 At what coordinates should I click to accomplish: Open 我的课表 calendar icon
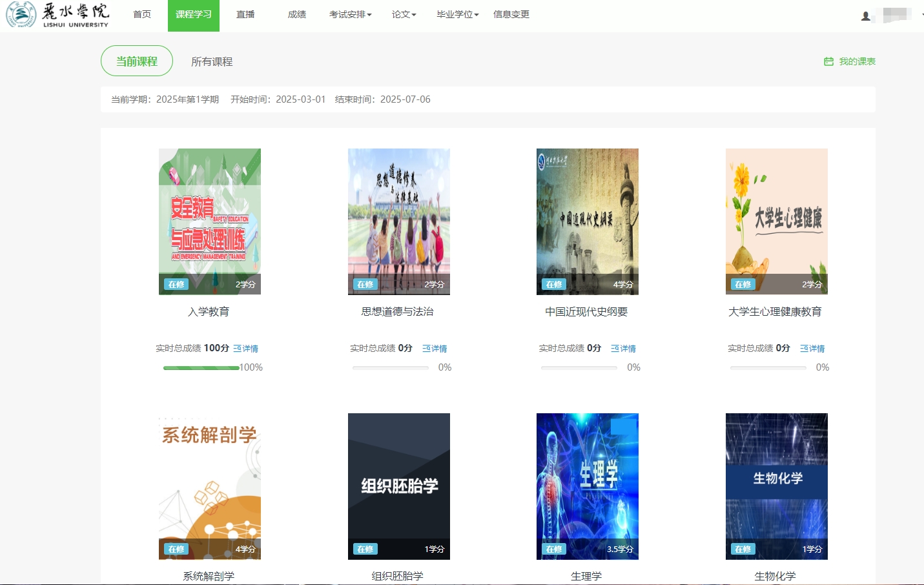[828, 61]
